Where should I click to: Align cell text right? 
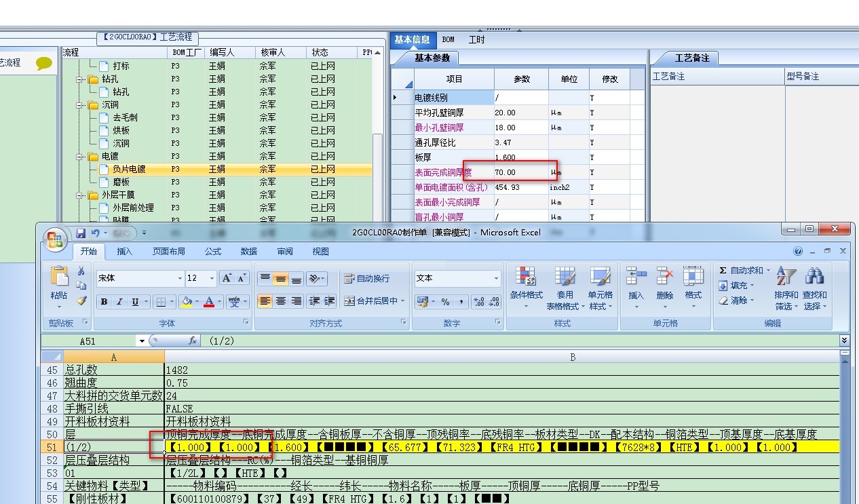tap(296, 301)
